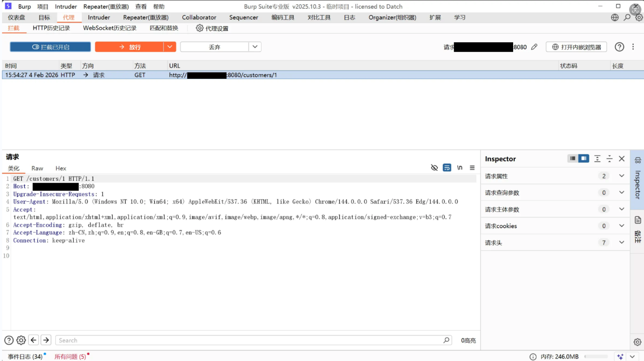Expand the status bar chevron beside sparkle icon
This screenshot has height=361, width=644.
click(x=632, y=357)
